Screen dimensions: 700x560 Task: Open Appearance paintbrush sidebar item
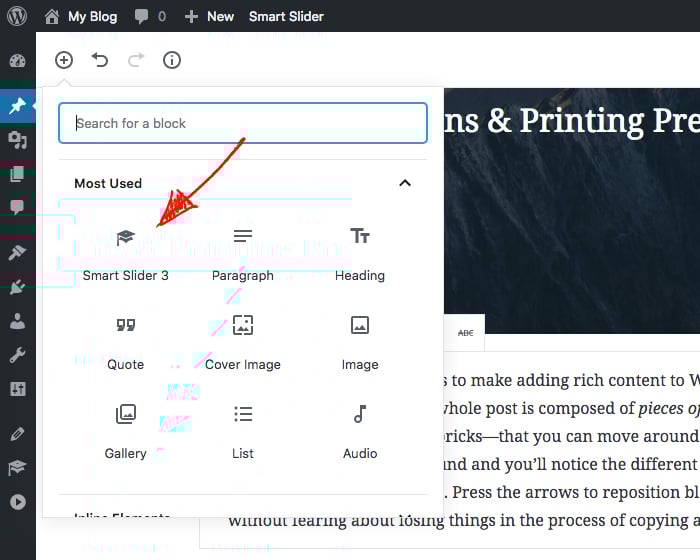(x=17, y=253)
